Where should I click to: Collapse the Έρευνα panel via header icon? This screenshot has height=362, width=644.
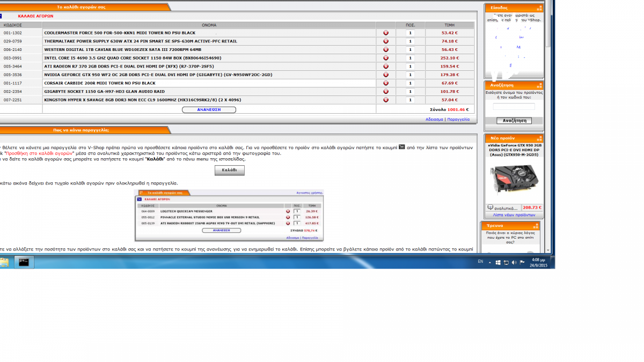point(535,225)
